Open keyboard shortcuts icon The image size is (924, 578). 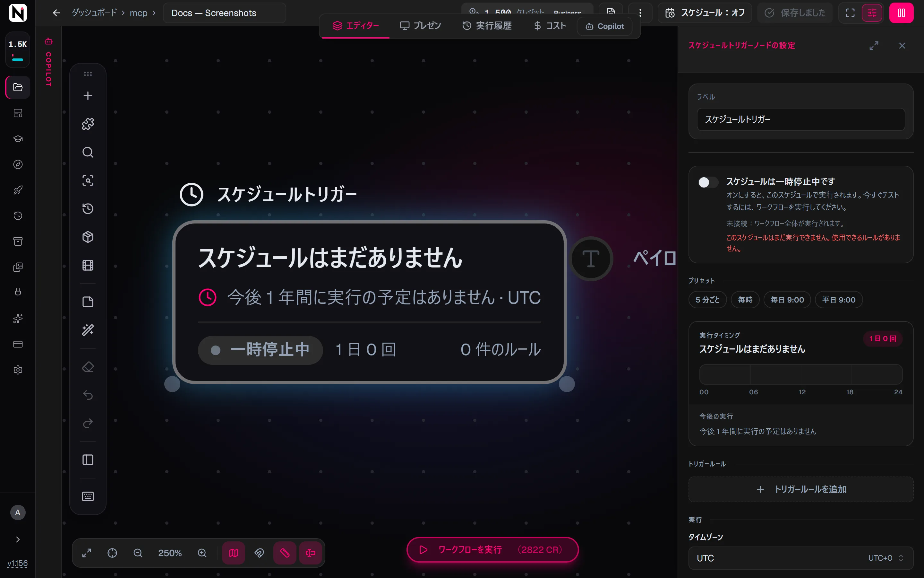point(88,496)
